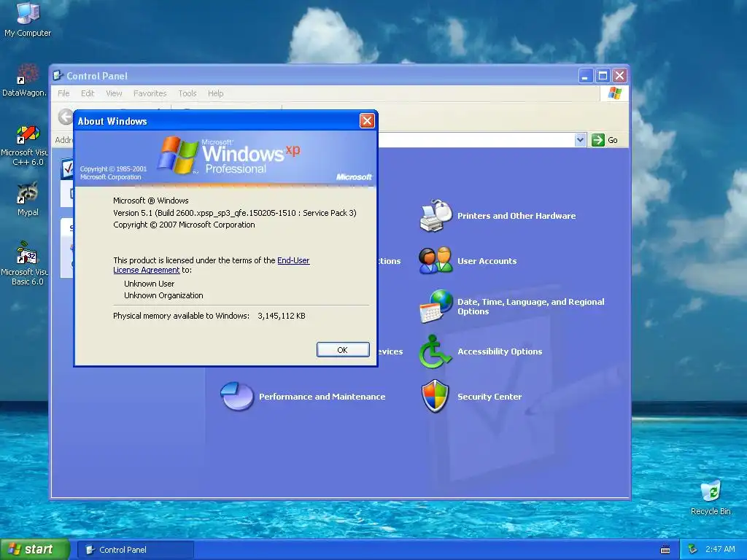Click the Back arrow in Control Panel

click(x=66, y=117)
